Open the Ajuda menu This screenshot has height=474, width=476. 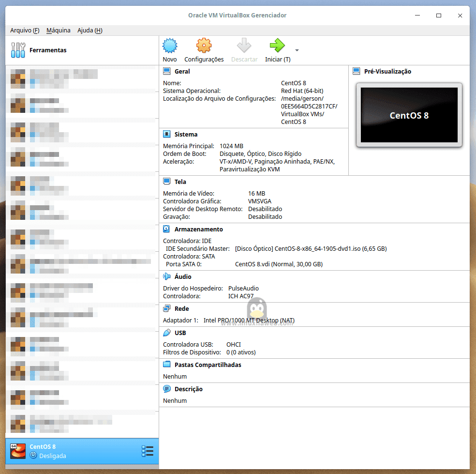pyautogui.click(x=90, y=31)
